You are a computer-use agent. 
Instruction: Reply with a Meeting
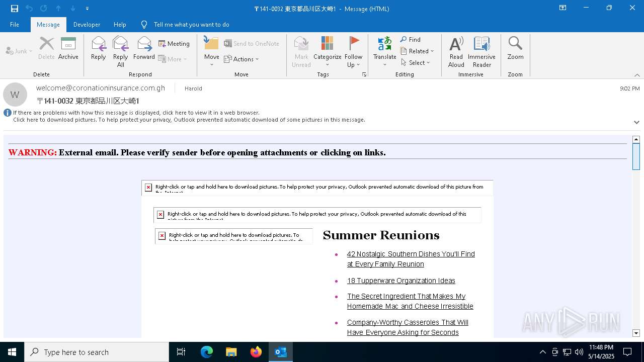coord(174,44)
